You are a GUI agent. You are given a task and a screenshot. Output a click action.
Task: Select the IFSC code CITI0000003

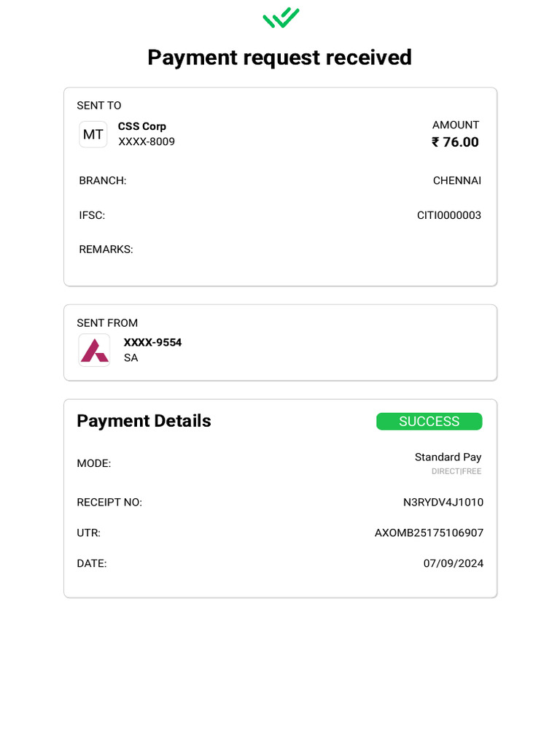pyautogui.click(x=449, y=215)
